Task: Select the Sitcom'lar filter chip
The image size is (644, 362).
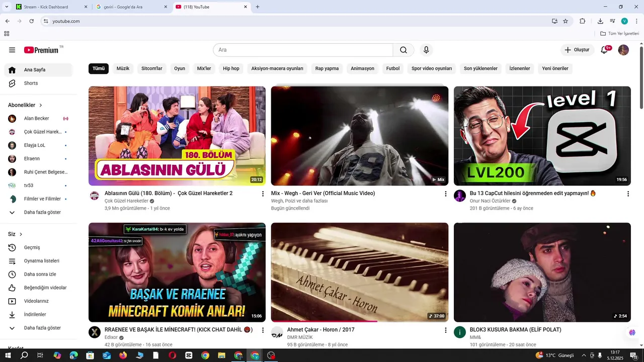Action: pos(152,68)
